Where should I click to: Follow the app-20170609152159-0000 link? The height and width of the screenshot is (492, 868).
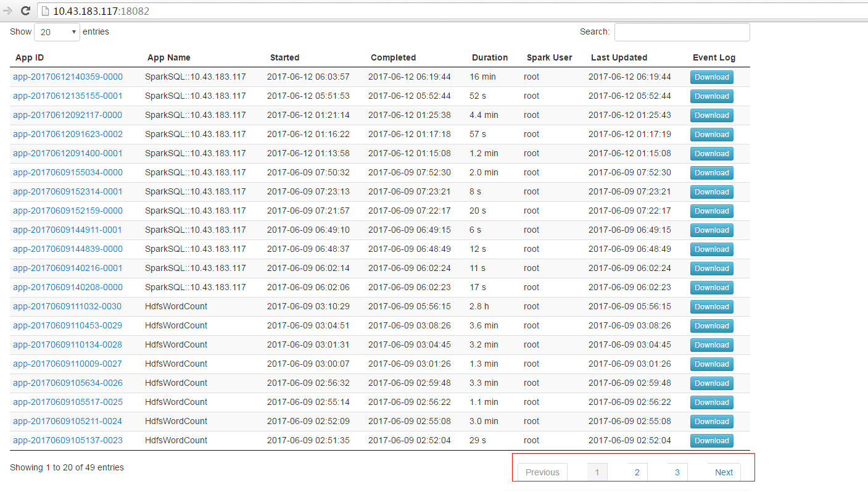point(68,211)
